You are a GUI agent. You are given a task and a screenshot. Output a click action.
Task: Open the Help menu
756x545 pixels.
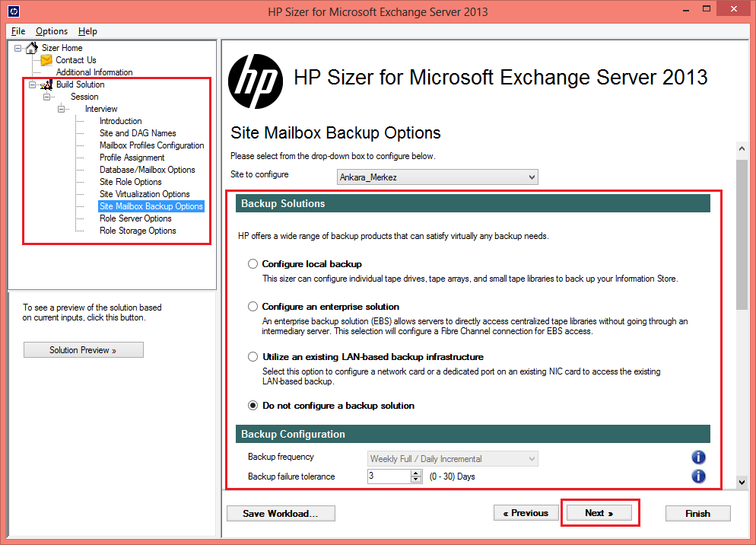coord(87,31)
